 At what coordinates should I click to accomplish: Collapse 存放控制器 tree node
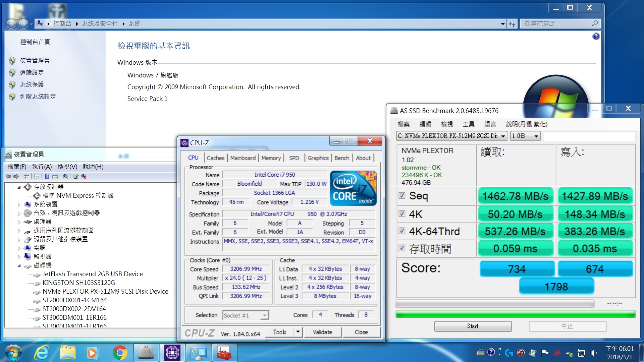click(19, 187)
